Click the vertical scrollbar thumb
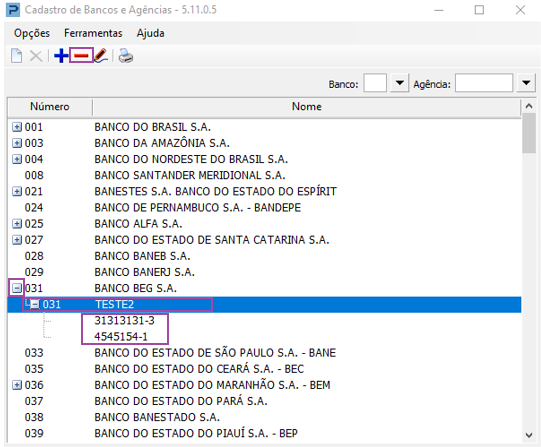 pos(529,133)
